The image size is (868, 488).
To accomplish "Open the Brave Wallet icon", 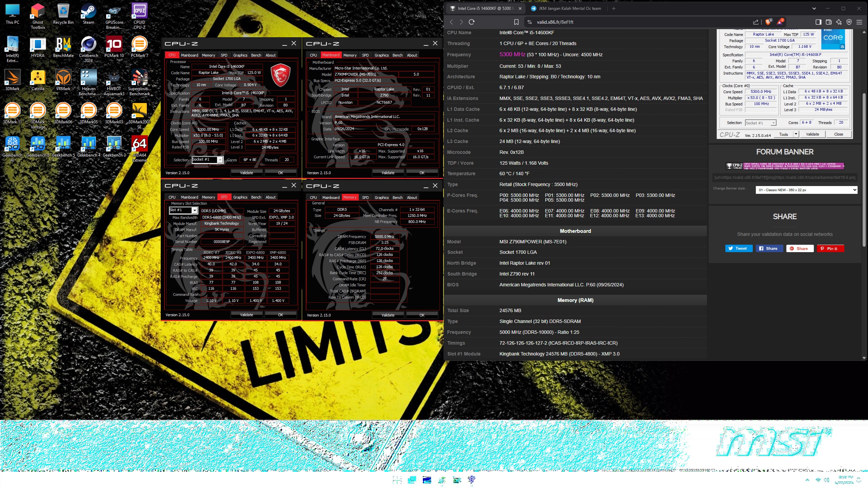I will tap(829, 22).
